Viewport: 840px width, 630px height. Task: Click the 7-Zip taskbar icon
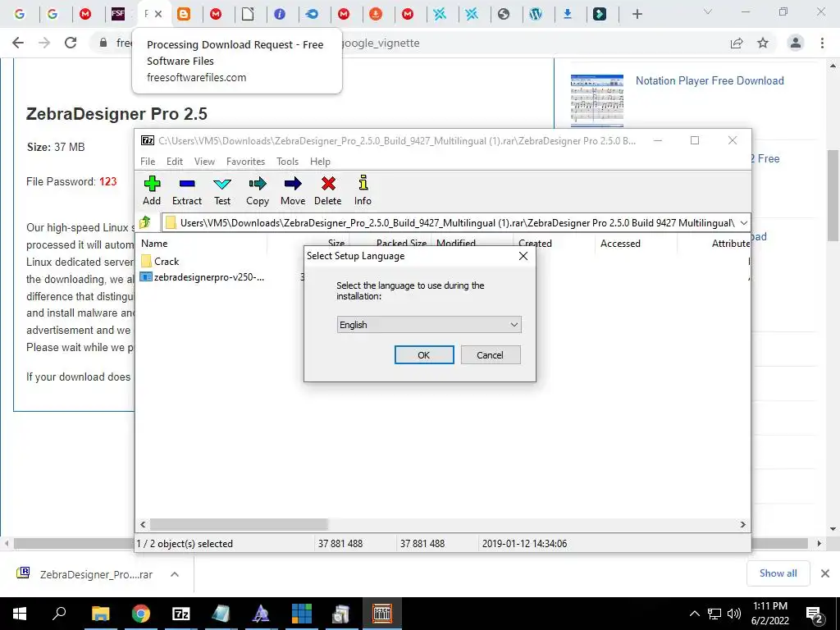181,614
